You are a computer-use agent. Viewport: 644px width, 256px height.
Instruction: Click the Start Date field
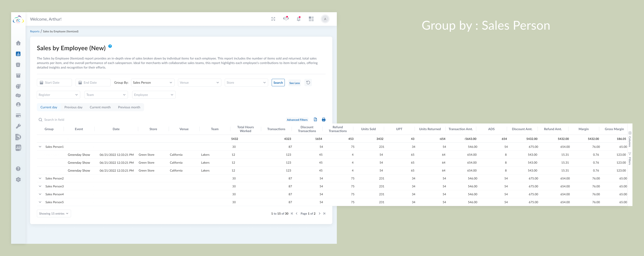tap(54, 83)
